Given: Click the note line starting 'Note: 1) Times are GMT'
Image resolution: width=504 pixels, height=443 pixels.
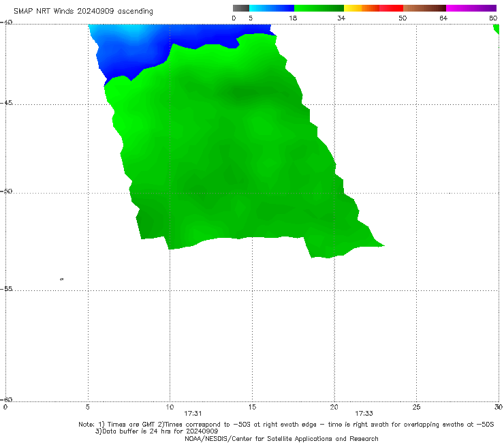Looking at the screenshot, I should pos(286,425).
